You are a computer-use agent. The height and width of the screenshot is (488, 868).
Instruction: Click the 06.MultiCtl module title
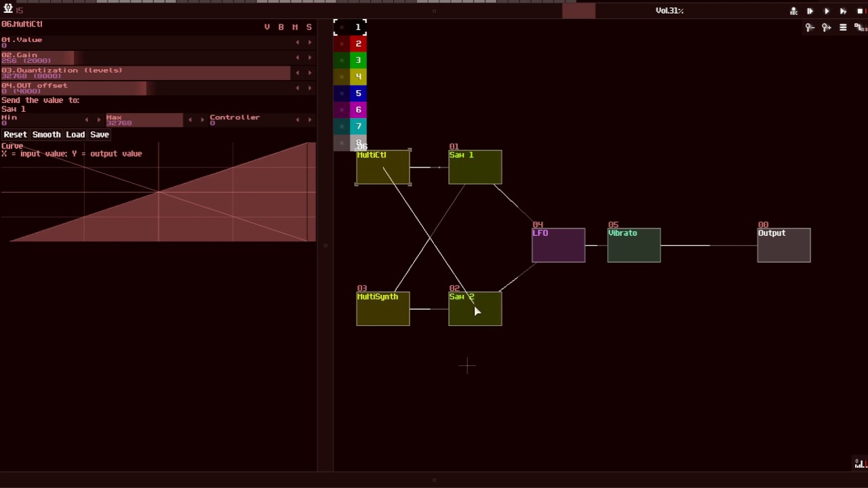(x=22, y=24)
